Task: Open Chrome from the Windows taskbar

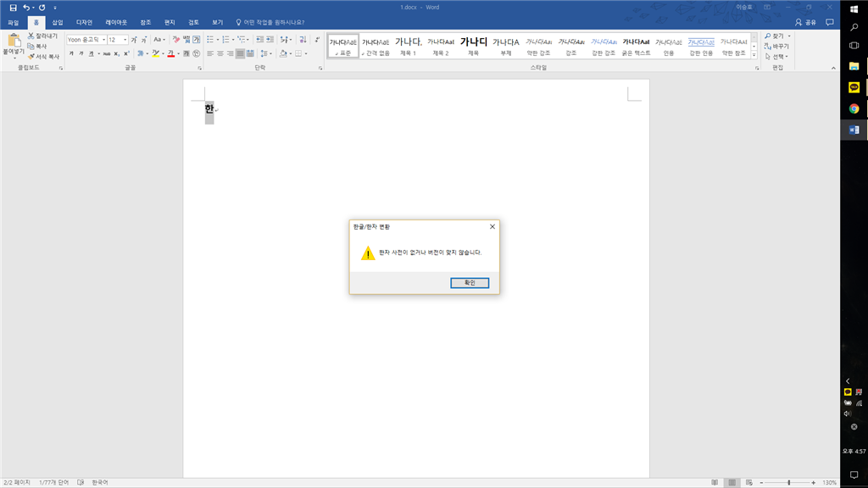Action: point(854,109)
